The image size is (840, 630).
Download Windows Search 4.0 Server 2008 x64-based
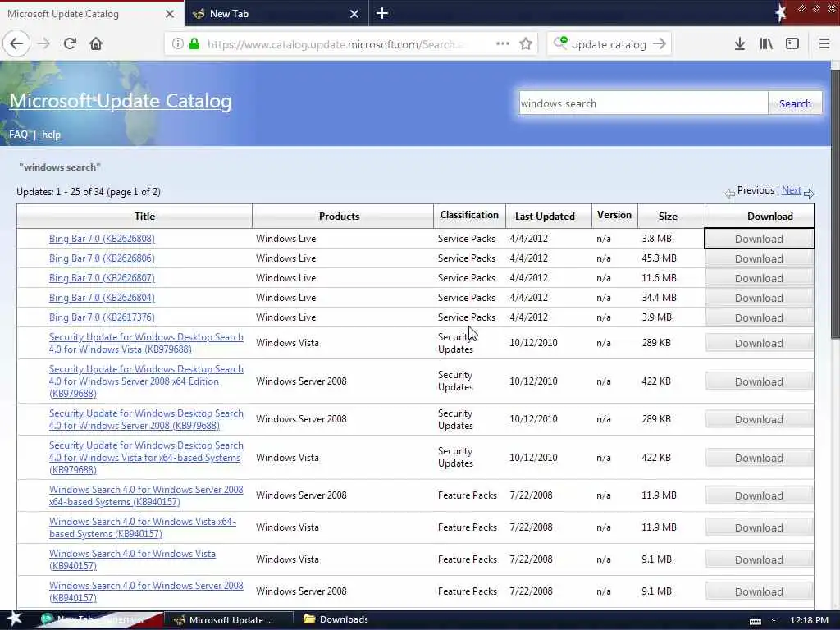pyautogui.click(x=759, y=496)
